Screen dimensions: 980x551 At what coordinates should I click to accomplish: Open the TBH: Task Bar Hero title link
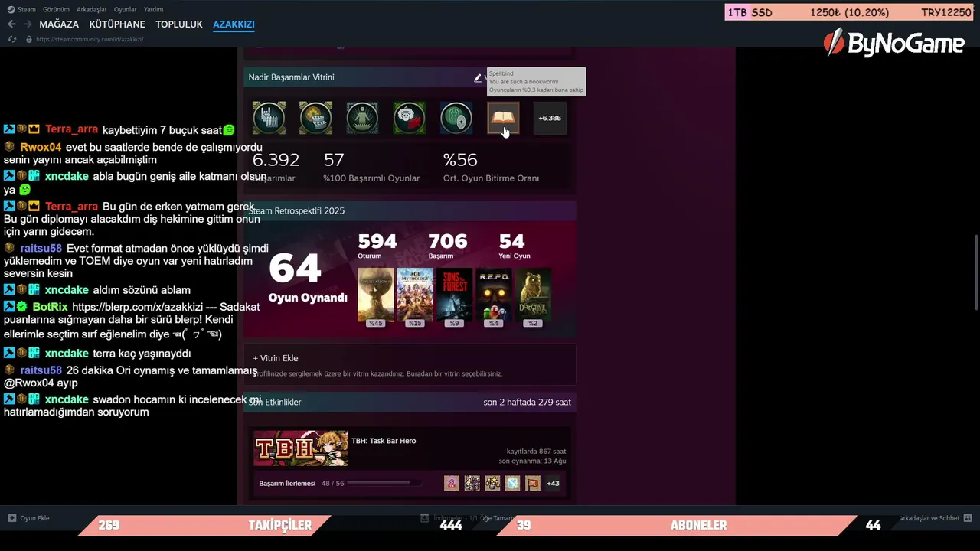pyautogui.click(x=384, y=441)
